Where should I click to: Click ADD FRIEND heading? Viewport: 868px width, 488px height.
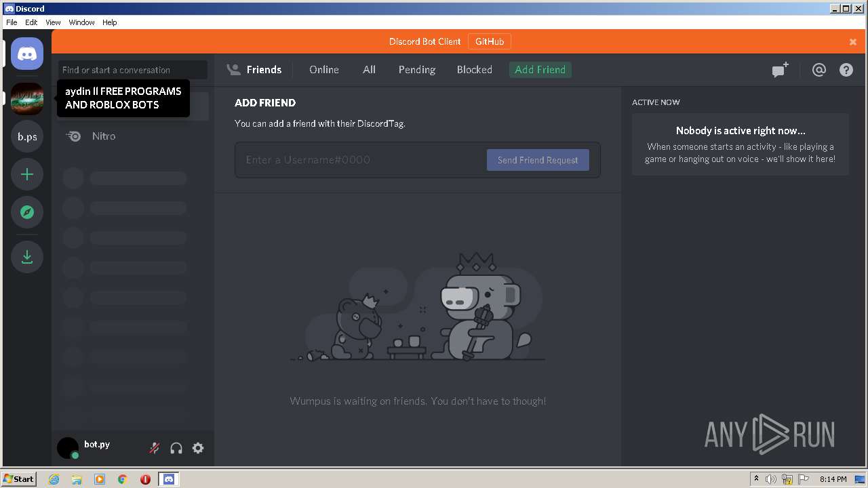point(265,103)
